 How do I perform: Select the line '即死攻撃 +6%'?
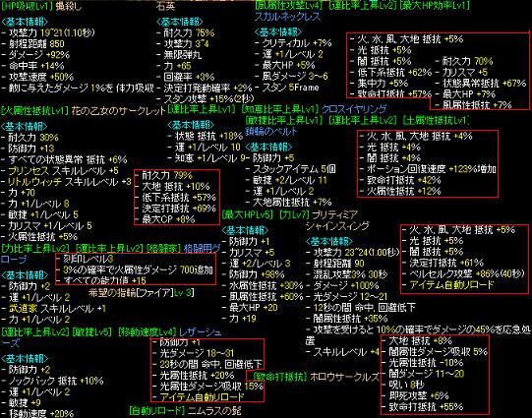(419, 395)
